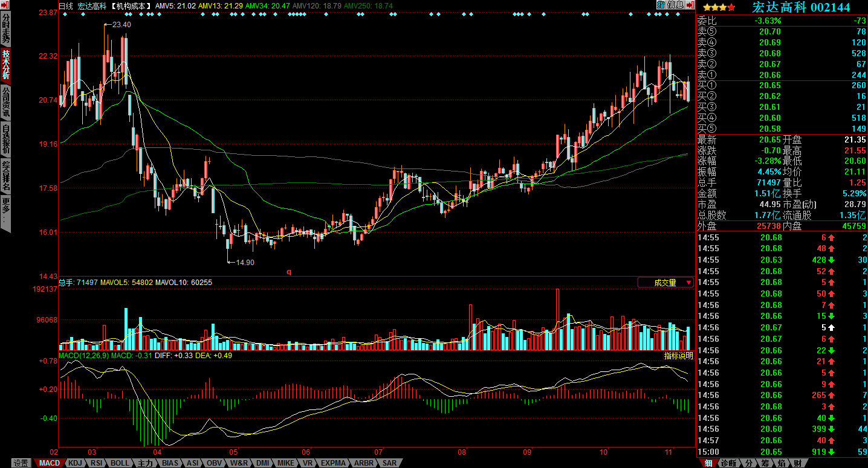Image resolution: width=868 pixels, height=468 pixels.
Task: Click the stock title 宏达高科 002144
Action: (801, 7)
